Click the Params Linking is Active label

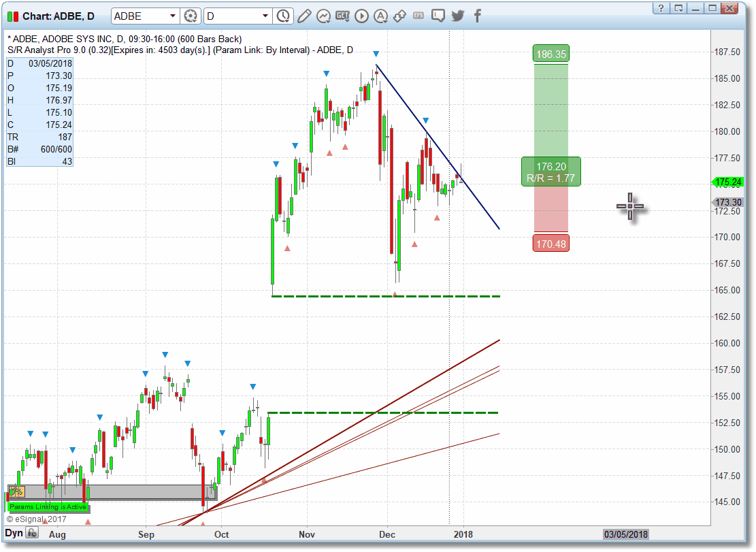[x=48, y=506]
